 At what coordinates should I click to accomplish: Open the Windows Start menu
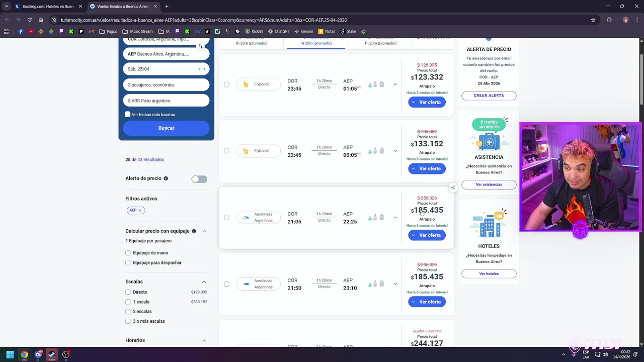(x=10, y=354)
